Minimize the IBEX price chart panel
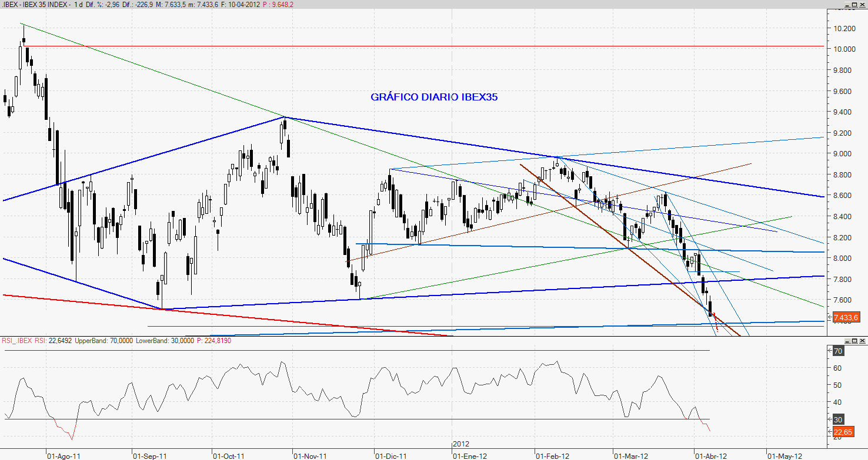Screen dimensions: 868x460 [x=847, y=4]
